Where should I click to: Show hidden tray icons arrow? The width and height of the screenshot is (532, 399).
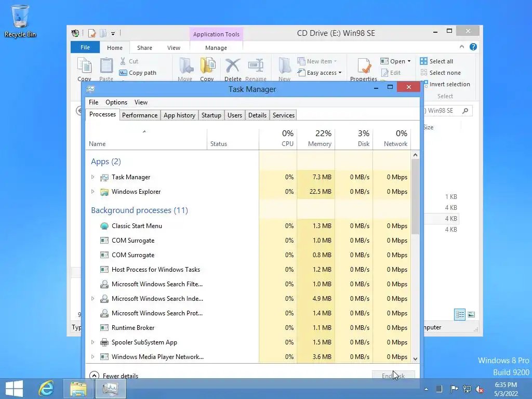coord(426,389)
